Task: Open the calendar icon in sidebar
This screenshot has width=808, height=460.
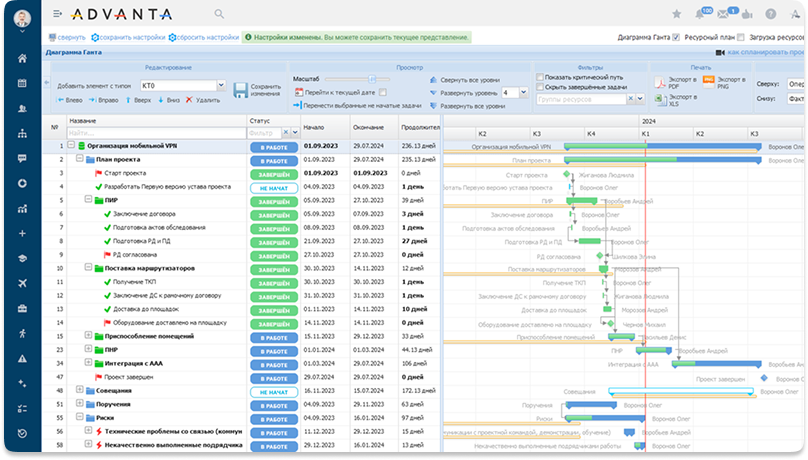Action: (22, 83)
